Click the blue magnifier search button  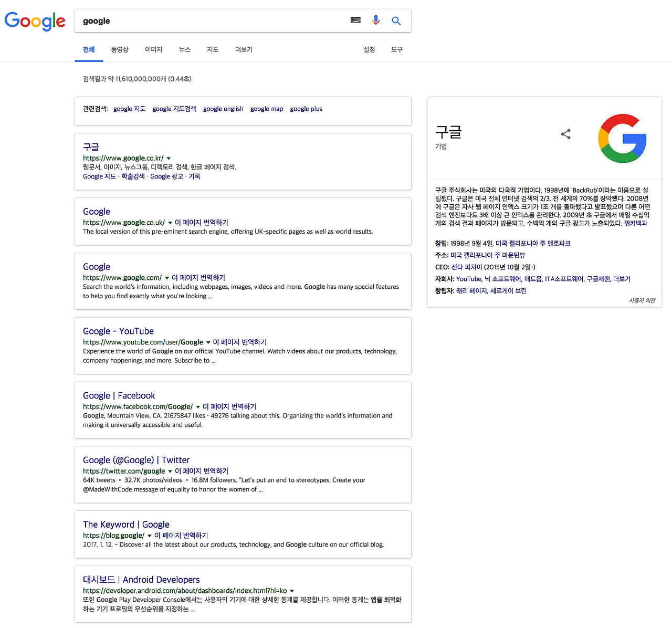[x=396, y=20]
